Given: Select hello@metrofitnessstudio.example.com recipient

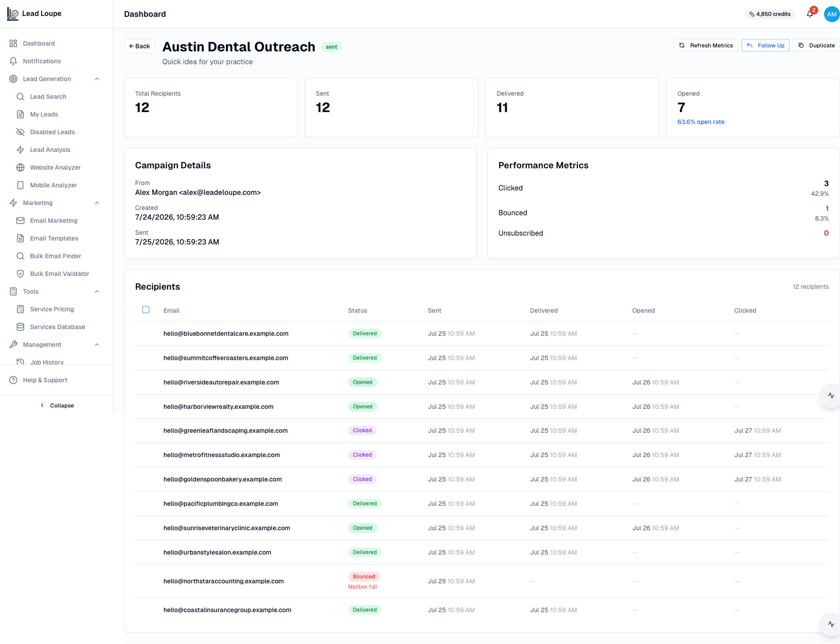Looking at the screenshot, I should [222, 455].
